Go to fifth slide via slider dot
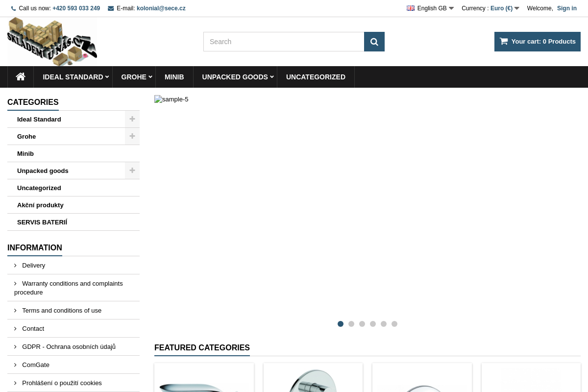The width and height of the screenshot is (588, 392). [x=384, y=324]
